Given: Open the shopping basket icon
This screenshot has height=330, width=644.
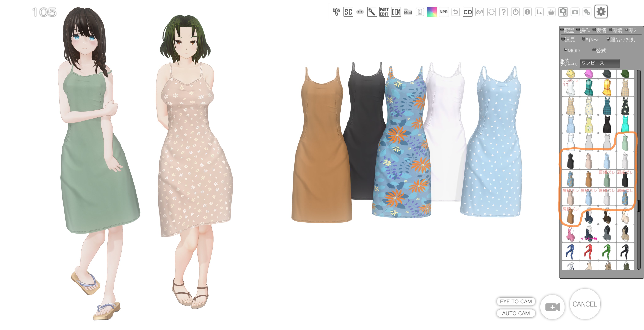Looking at the screenshot, I should coord(551,12).
